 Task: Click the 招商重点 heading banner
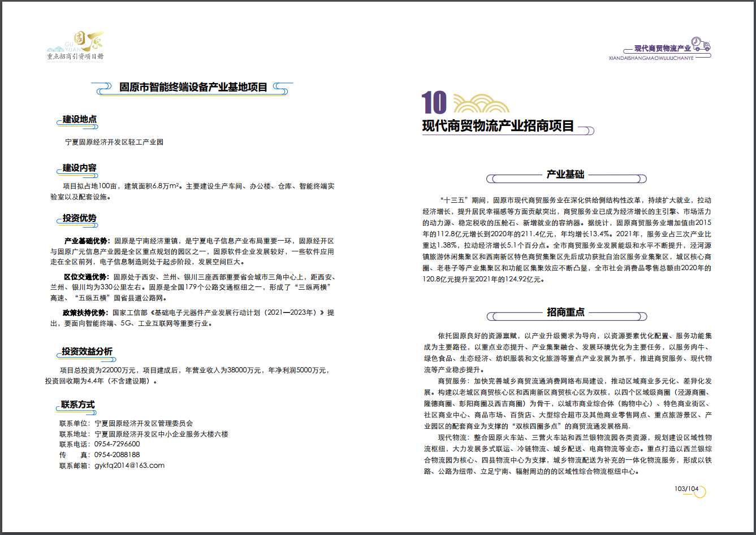565,312
